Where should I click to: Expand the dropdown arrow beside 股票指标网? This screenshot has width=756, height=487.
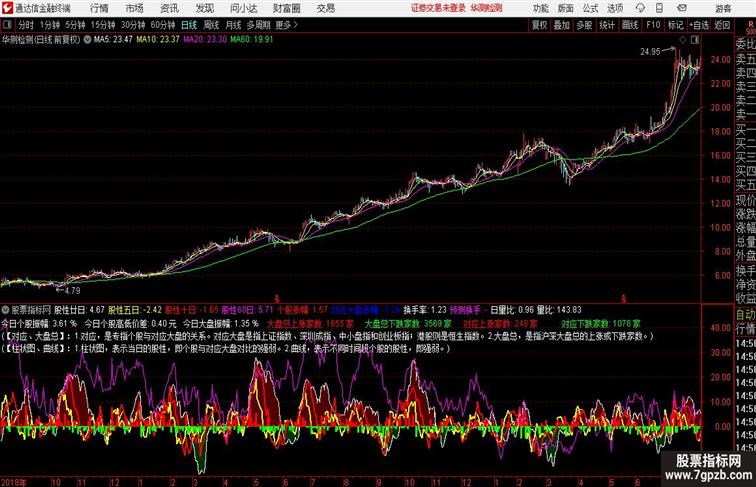click(x=5, y=310)
